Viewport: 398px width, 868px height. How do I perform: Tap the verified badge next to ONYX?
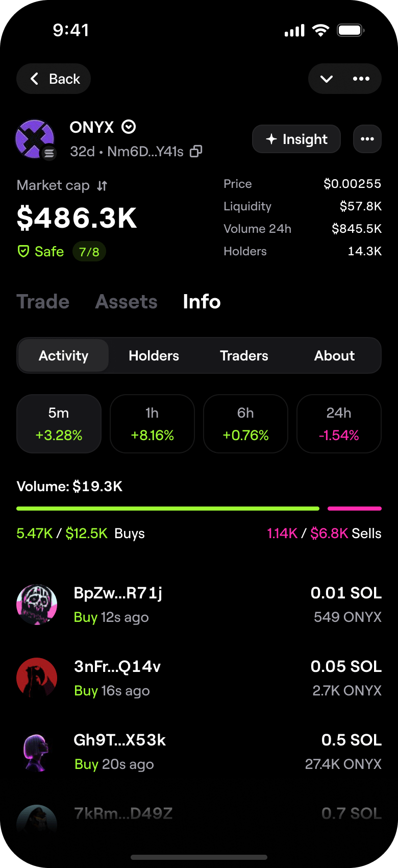pos(129,127)
